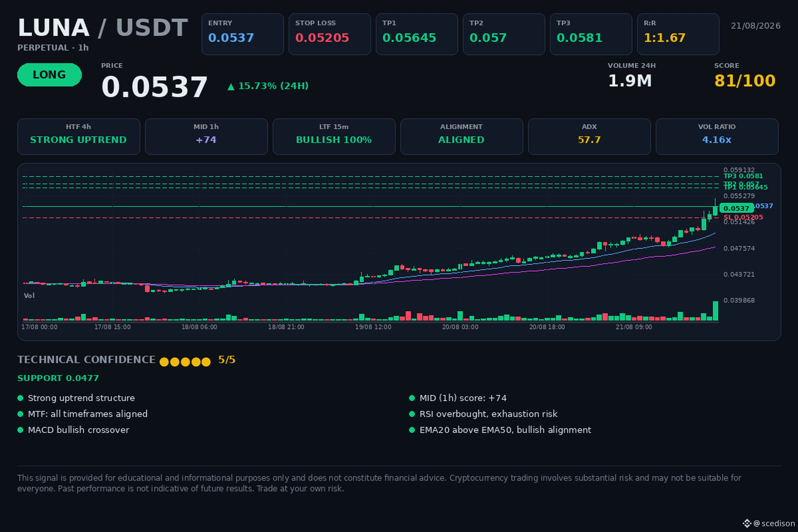
Task: Click the '20/08 18:00' time axis label
Action: click(x=547, y=327)
